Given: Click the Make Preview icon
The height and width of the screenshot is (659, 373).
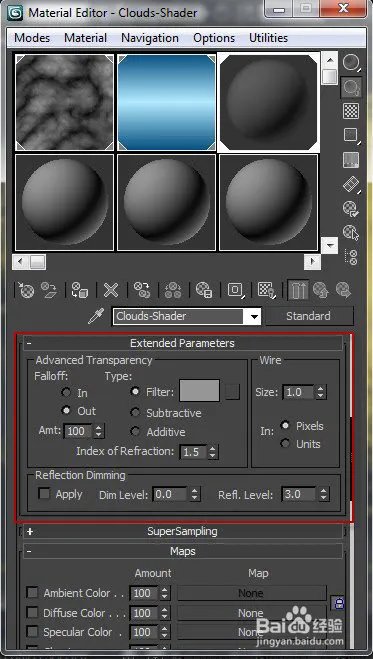Looking at the screenshot, I should [351, 184].
